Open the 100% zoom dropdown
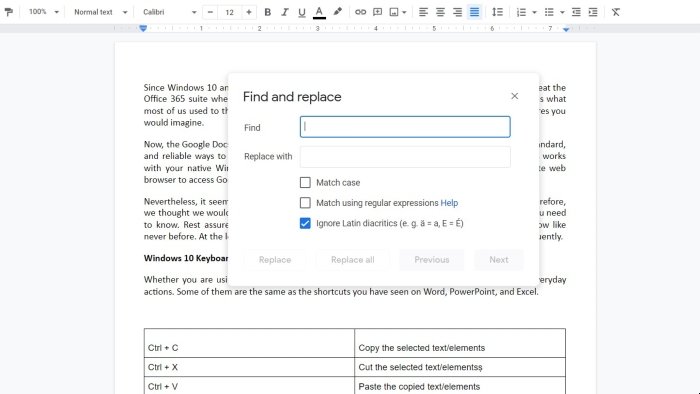Viewport: 700px width, 394px height. point(44,12)
